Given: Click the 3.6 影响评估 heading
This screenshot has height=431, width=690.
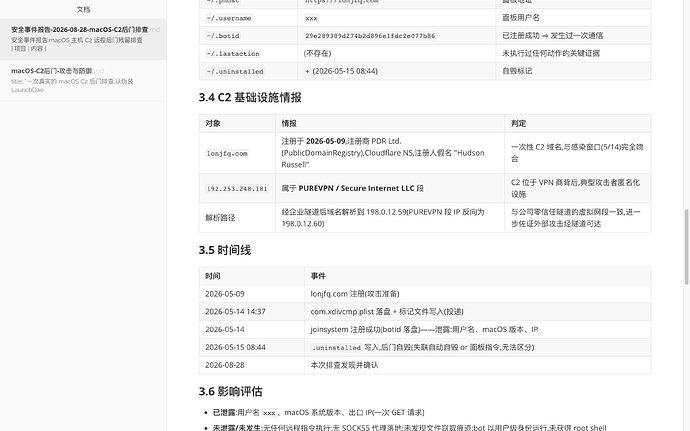Looking at the screenshot, I should [x=231, y=391].
